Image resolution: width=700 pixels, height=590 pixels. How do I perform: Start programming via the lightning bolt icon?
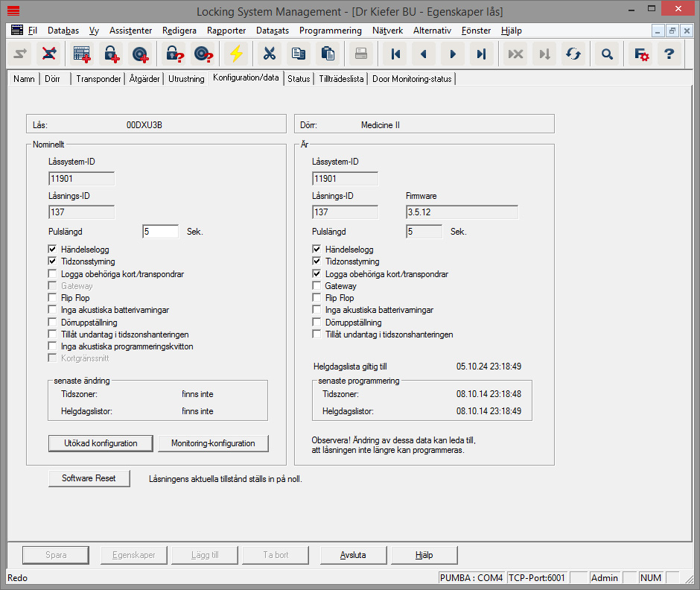(235, 54)
